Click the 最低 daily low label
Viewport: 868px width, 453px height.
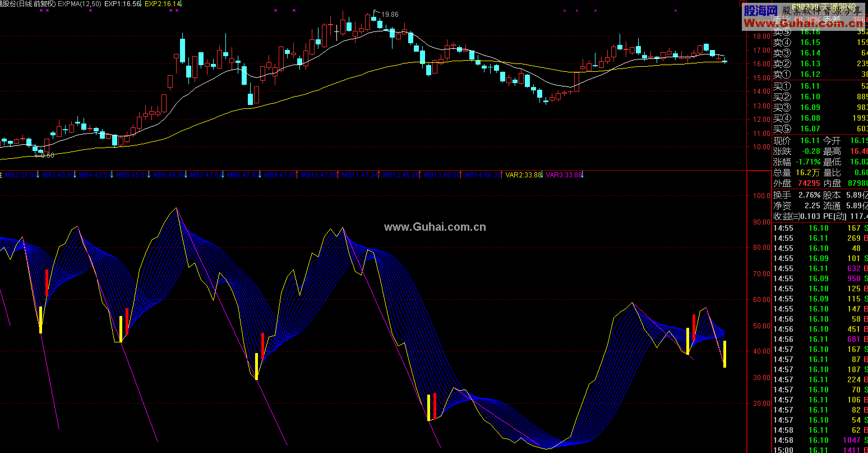point(832,162)
